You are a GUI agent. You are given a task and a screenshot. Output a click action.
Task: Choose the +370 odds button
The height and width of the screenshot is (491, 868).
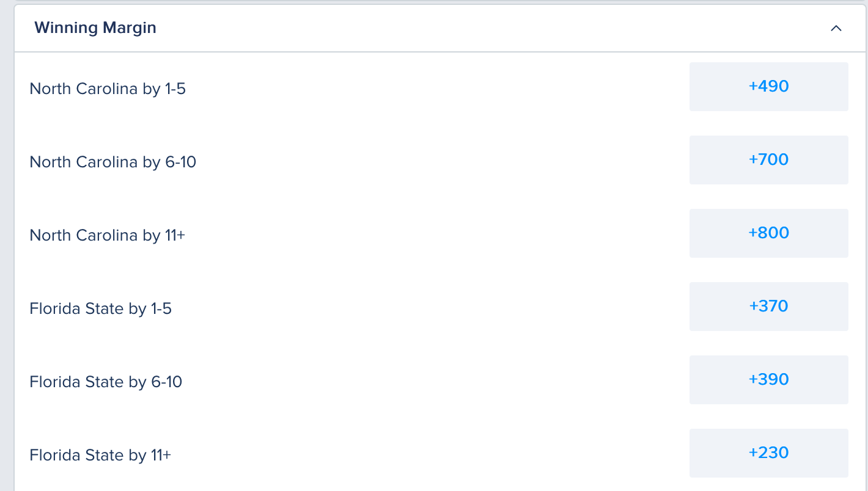coord(768,307)
